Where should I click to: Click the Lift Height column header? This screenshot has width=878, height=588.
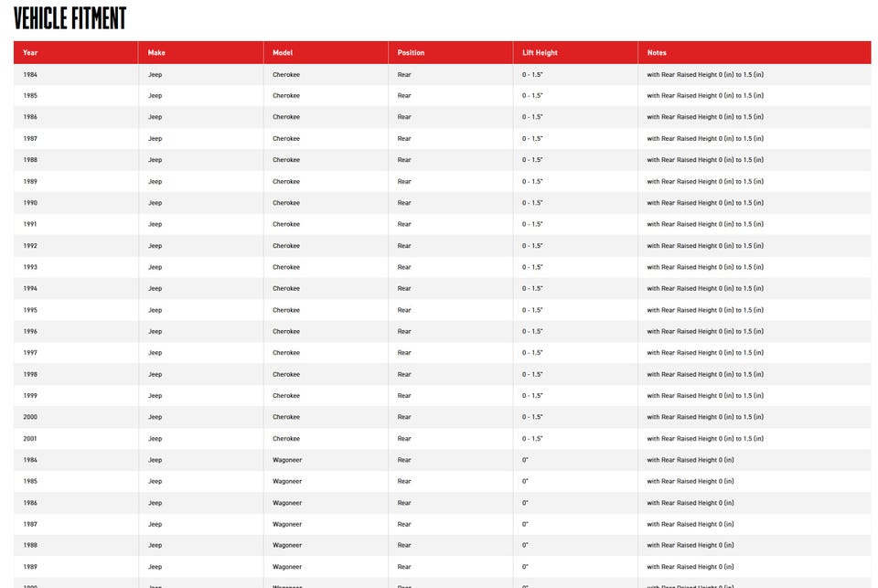[575, 53]
